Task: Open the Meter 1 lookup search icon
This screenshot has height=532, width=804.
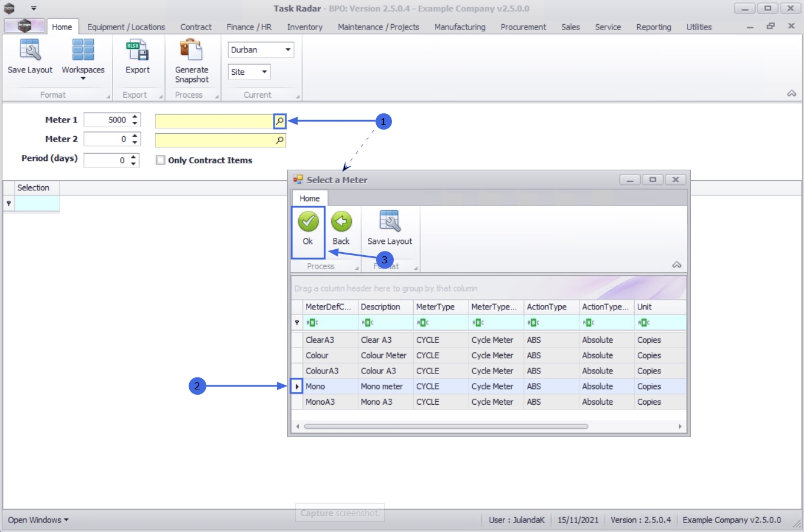Action: [279, 121]
